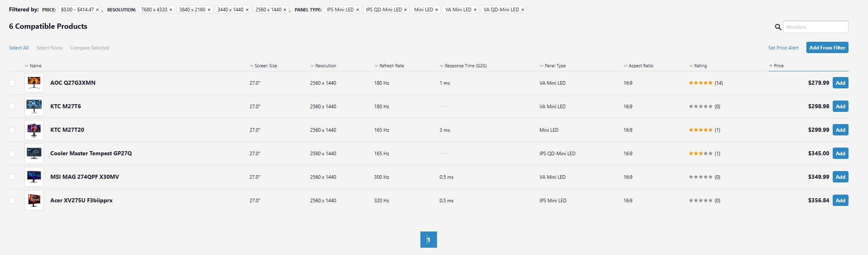Click Select None link
This screenshot has height=255, width=868.
(50, 48)
